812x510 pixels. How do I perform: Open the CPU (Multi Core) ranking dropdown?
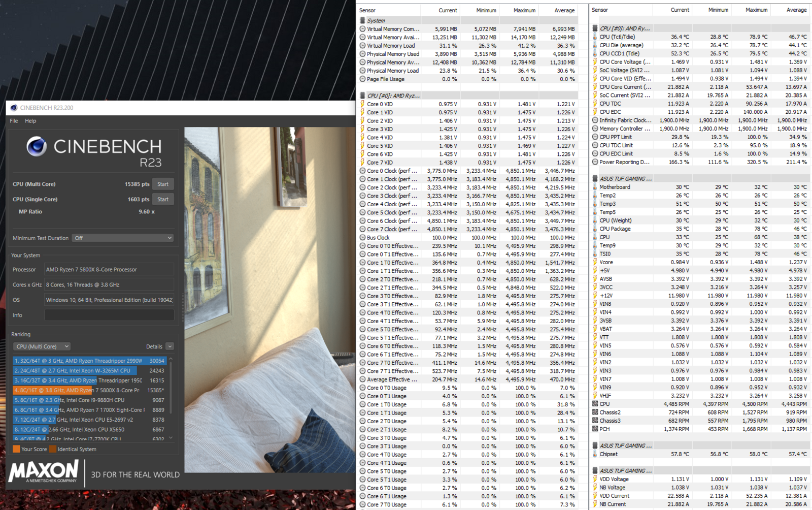click(42, 346)
